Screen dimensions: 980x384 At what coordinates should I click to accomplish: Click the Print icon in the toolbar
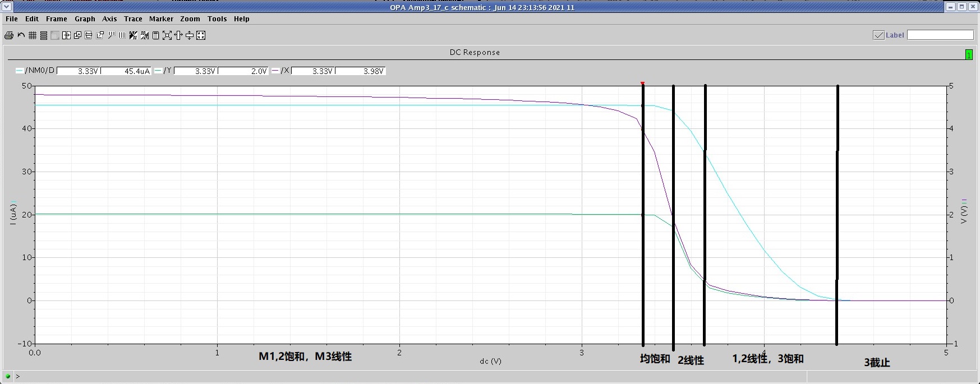pos(9,35)
